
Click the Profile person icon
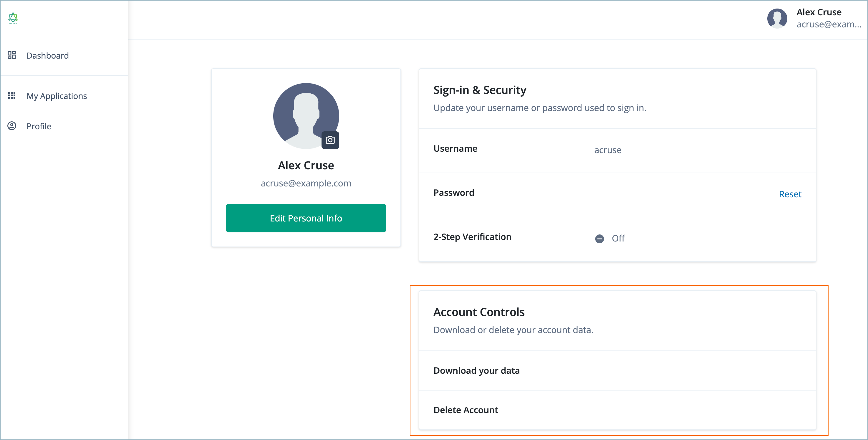click(12, 126)
